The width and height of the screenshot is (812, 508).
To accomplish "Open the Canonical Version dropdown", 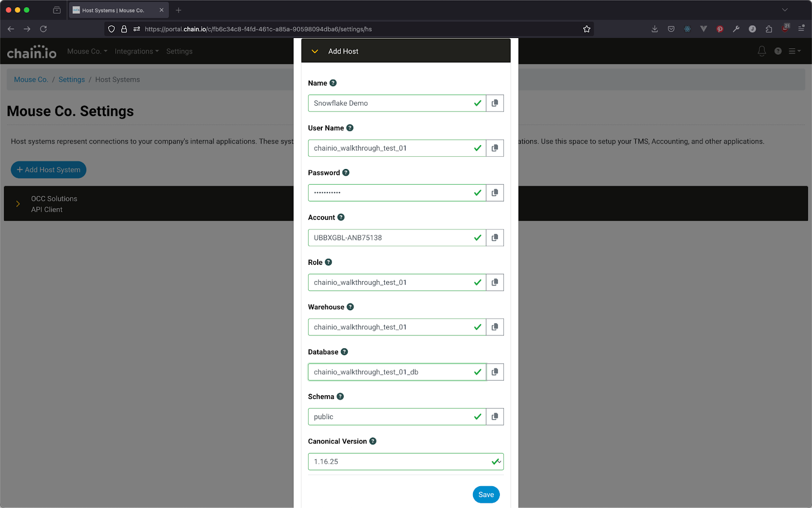I will point(405,462).
